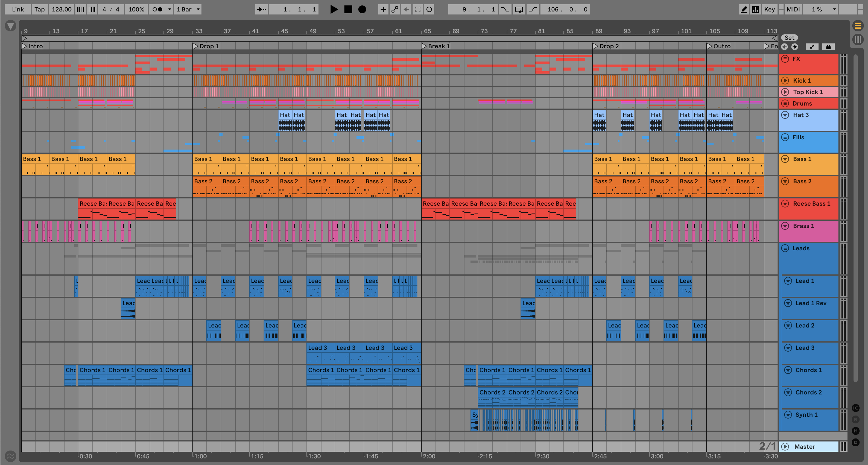Click the Draw Mode pencil icon
Screen dimensions: 868x465
pos(744,9)
